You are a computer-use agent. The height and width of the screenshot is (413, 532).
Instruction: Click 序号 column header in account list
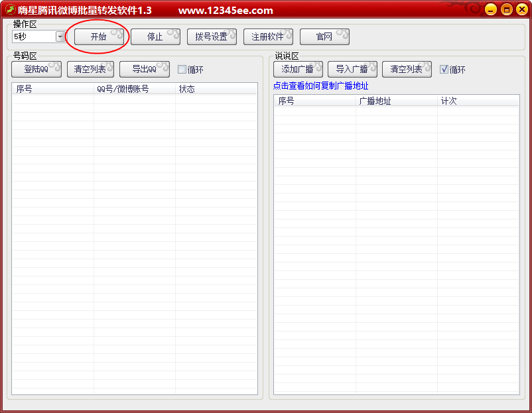pos(53,89)
